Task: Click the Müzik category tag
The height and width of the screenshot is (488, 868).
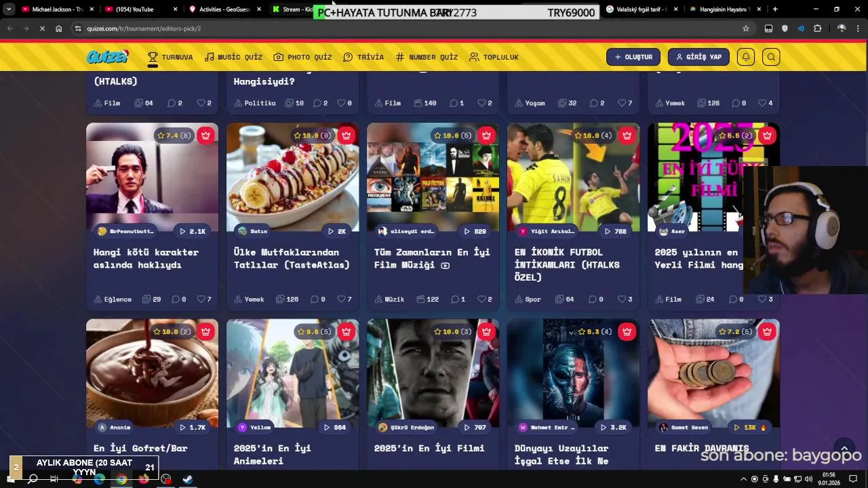Action: pos(389,299)
